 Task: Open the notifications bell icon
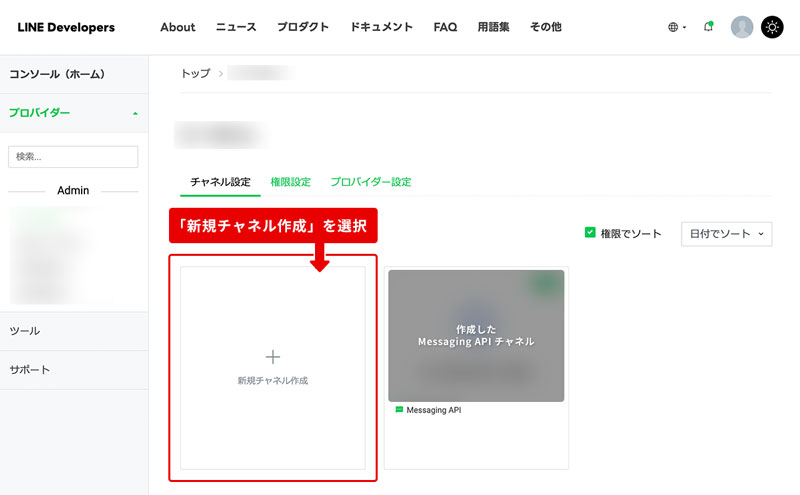coord(708,27)
